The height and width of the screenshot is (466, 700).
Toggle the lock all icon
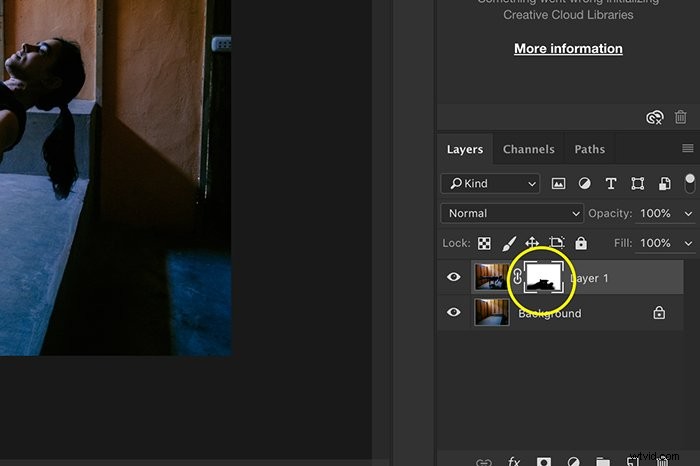581,243
